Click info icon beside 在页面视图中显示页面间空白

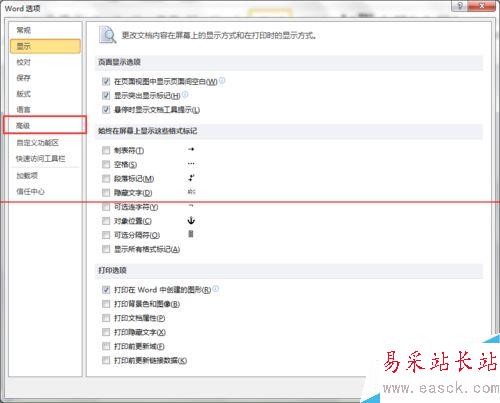click(x=222, y=81)
